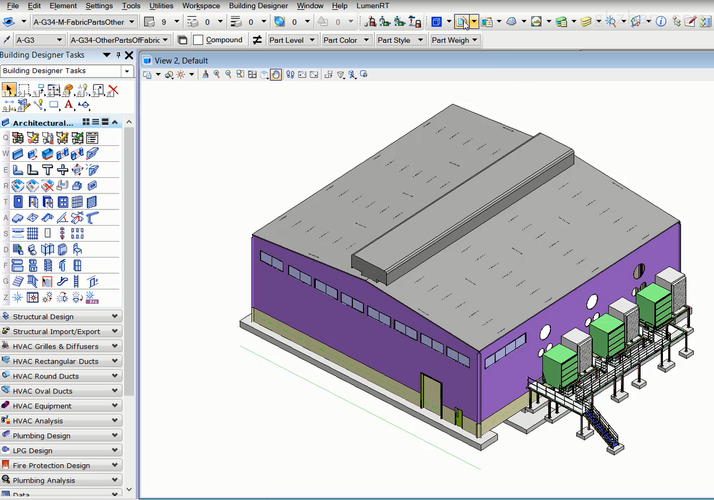Open the Building Designer menu
The image size is (714, 500).
[258, 6]
